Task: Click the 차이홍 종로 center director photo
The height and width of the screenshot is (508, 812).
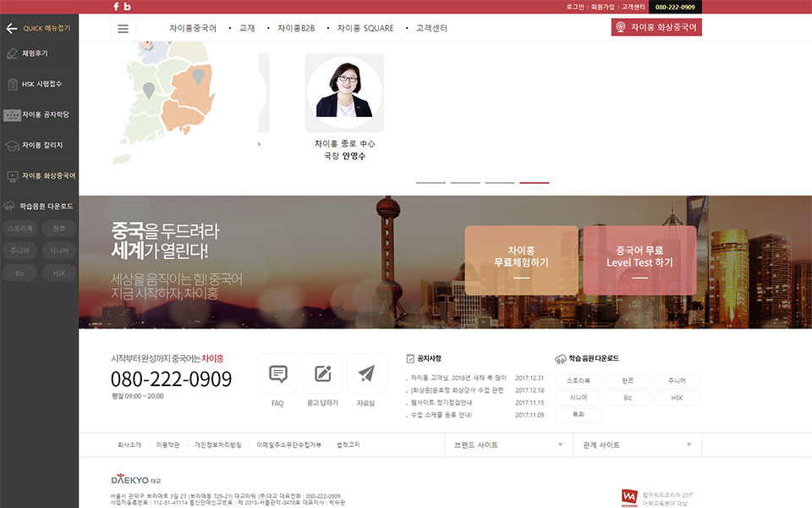Action: point(344,91)
